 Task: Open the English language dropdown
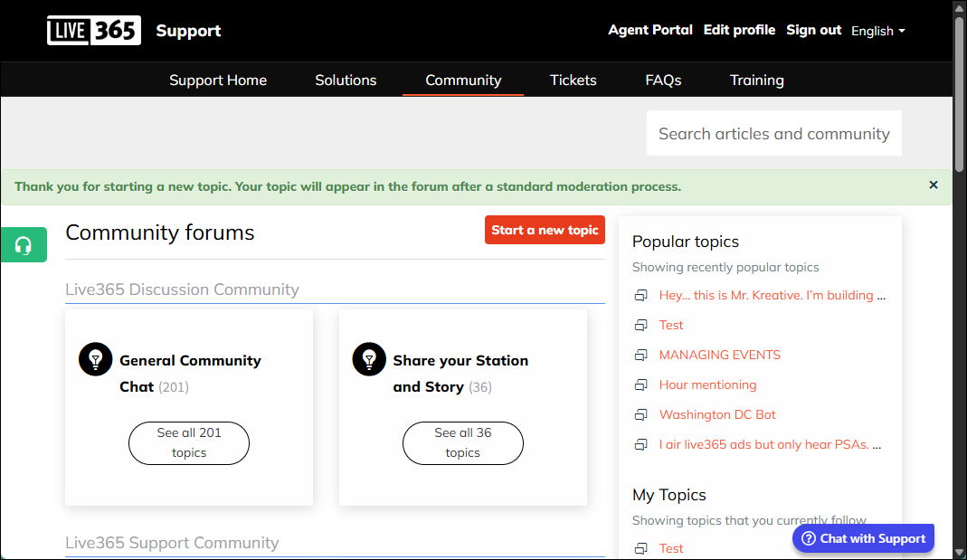[x=878, y=31]
